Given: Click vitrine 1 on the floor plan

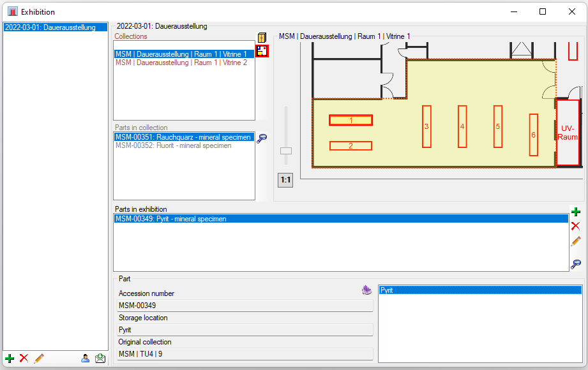Looking at the screenshot, I should 351,121.
